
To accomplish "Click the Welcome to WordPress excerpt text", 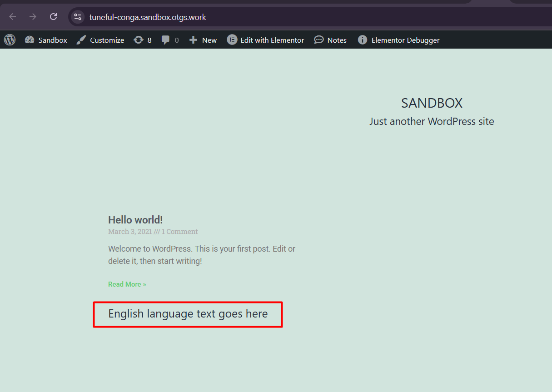I will [202, 255].
